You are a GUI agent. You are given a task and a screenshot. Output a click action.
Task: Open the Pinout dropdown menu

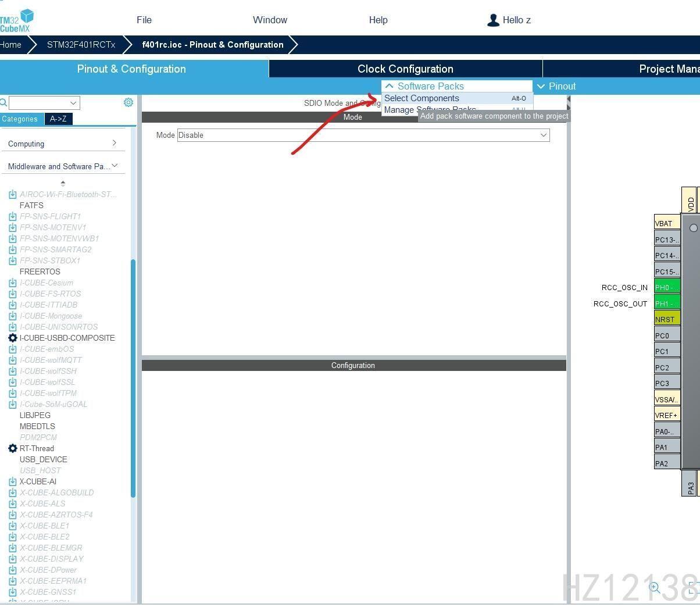[556, 86]
